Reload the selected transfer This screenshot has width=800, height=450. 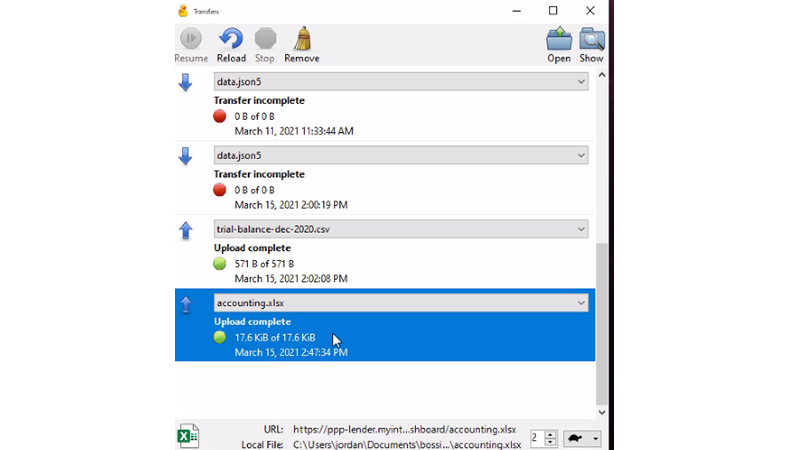coord(231,45)
